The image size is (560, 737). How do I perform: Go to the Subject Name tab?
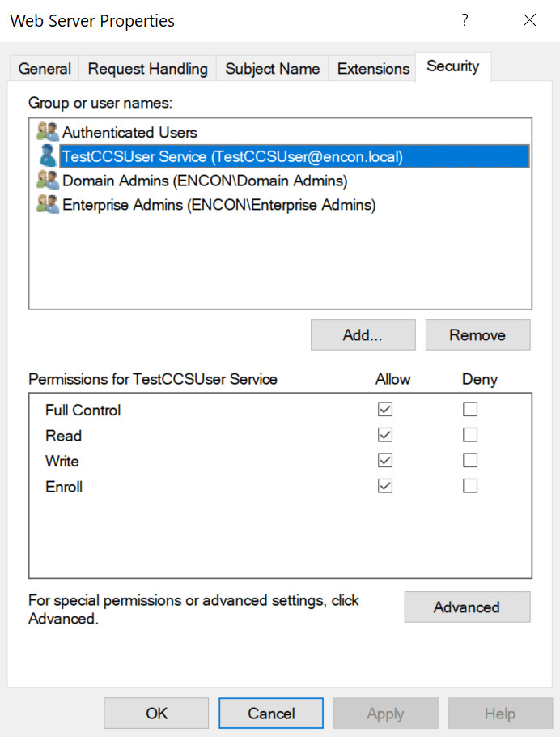point(273,69)
